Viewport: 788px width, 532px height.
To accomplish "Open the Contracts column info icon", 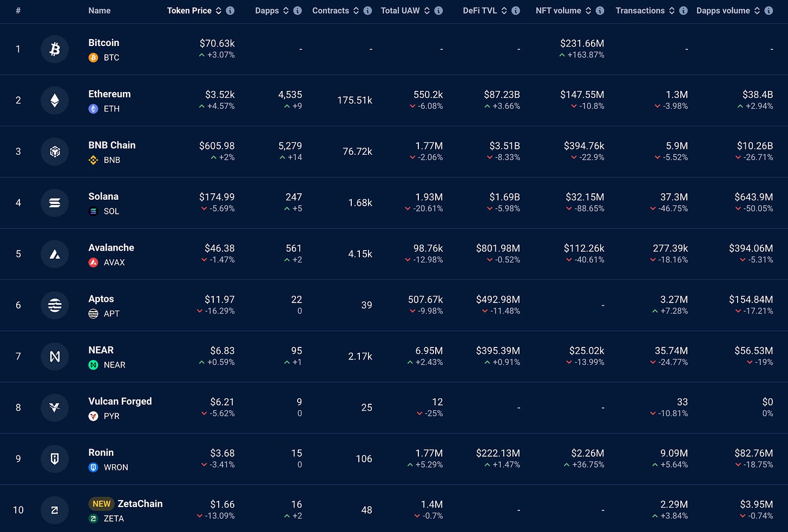I will coord(367,11).
